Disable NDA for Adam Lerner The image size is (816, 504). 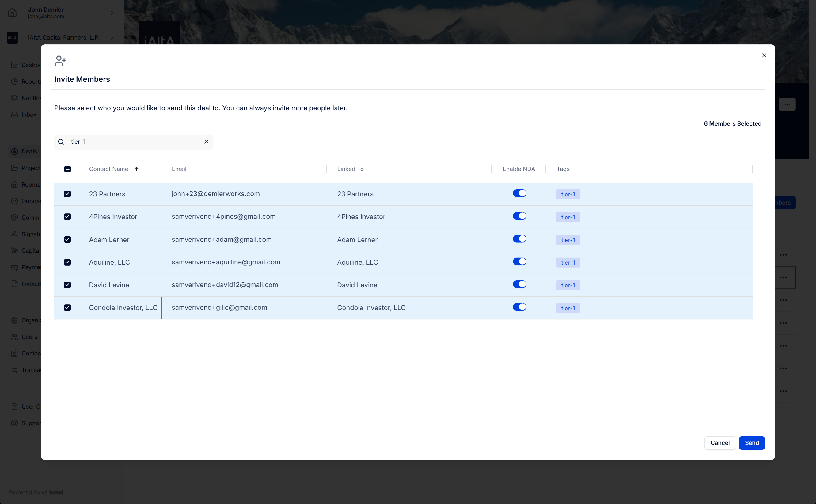pos(519,239)
